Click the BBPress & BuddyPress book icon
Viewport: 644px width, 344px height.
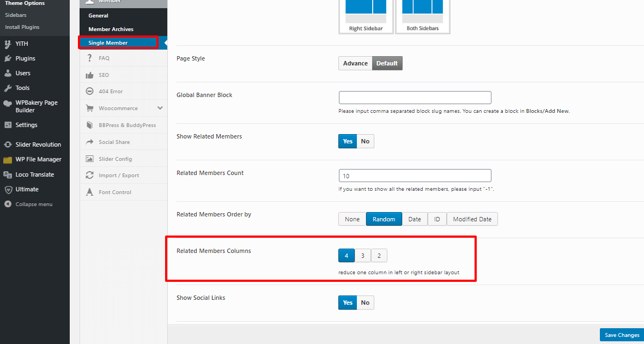(89, 125)
